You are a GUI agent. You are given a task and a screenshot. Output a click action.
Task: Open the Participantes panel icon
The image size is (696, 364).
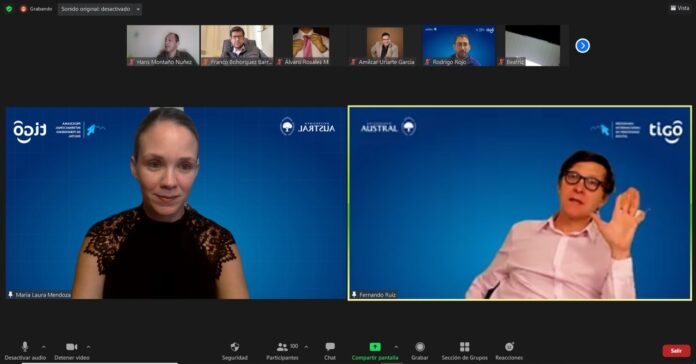tap(282, 347)
